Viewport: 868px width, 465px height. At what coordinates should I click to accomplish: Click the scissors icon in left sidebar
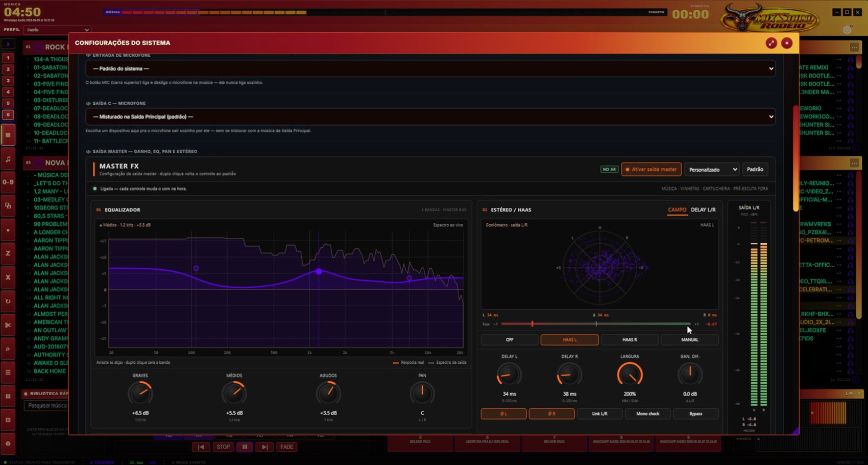(8, 325)
